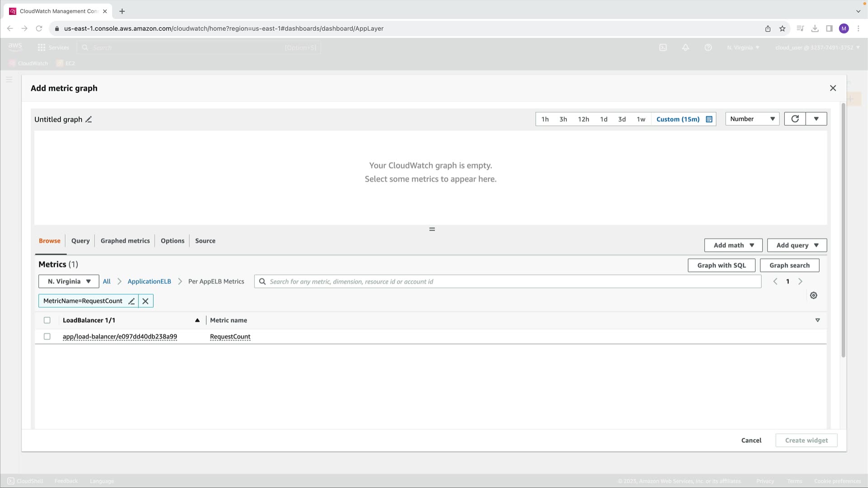Expand the N. Virginia region dropdown
868x488 pixels.
[x=69, y=282]
